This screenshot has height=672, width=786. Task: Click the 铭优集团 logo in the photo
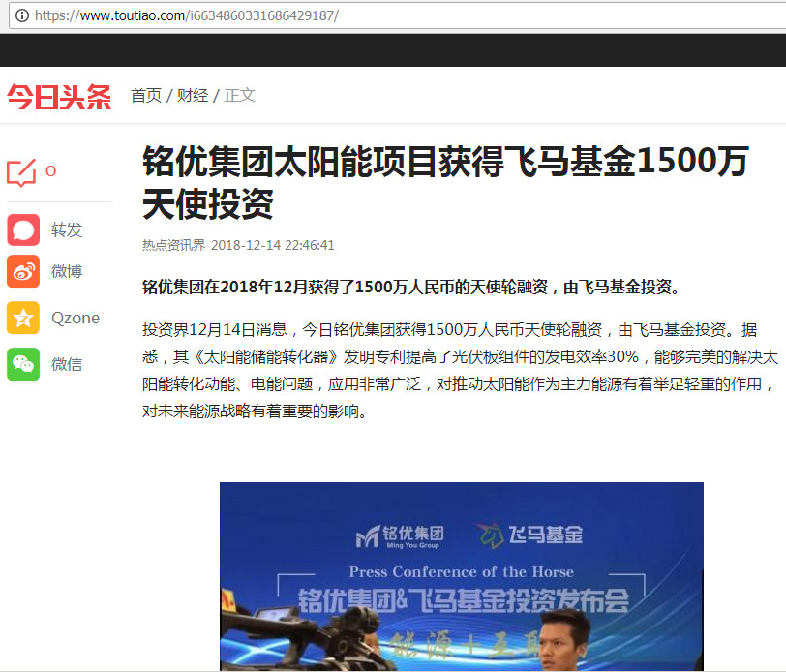400,536
